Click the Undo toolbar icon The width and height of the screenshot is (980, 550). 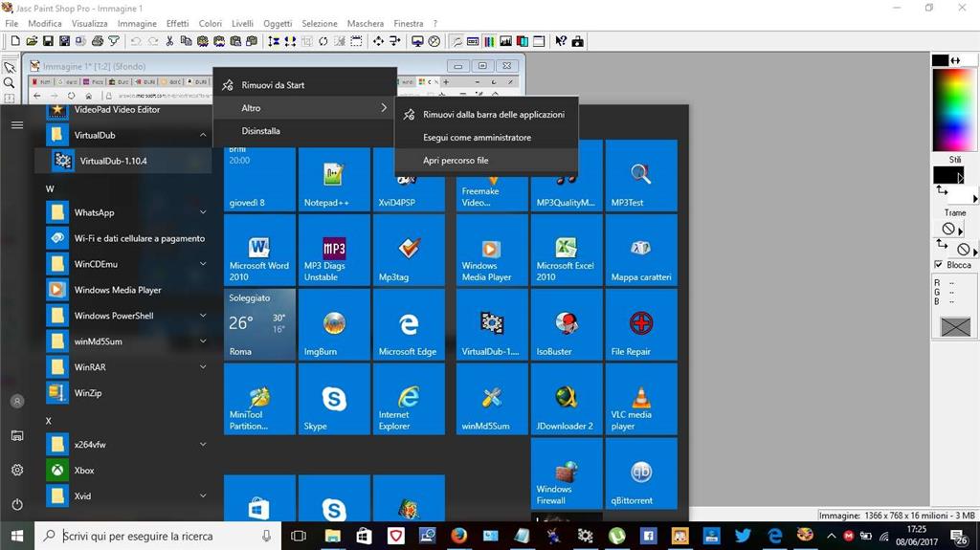(136, 41)
